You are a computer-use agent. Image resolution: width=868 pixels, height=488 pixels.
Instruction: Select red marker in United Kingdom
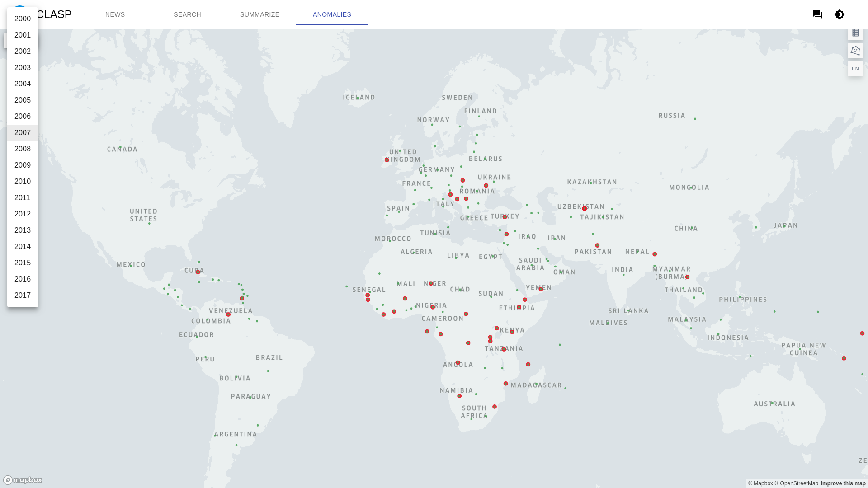click(387, 160)
